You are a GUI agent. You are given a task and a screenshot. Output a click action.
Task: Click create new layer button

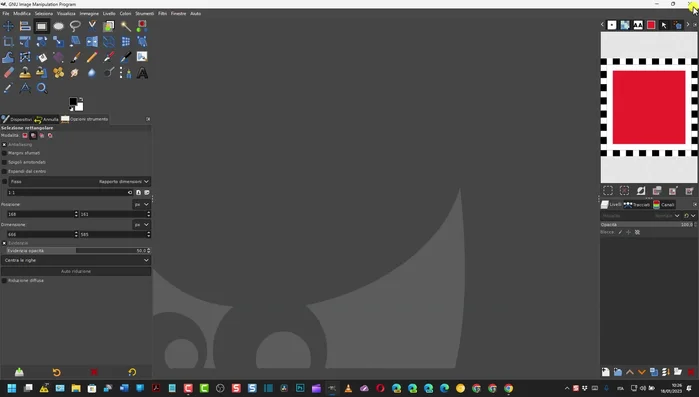click(605, 372)
